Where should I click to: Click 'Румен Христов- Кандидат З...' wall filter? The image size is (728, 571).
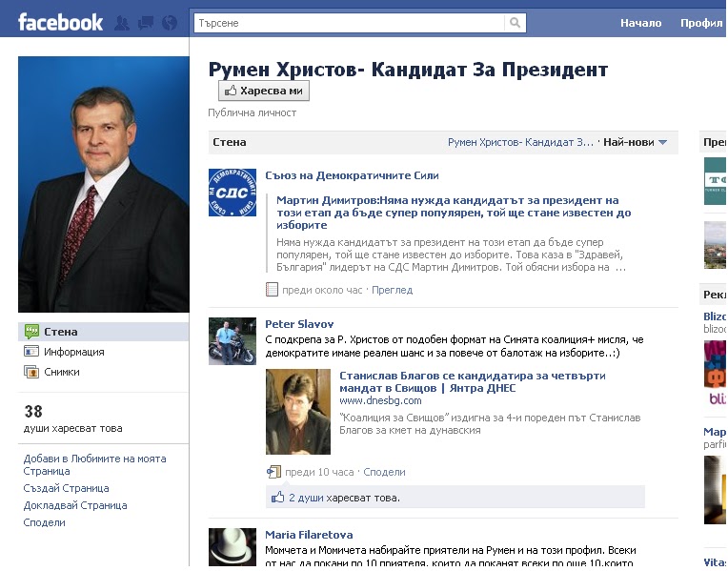tap(520, 142)
